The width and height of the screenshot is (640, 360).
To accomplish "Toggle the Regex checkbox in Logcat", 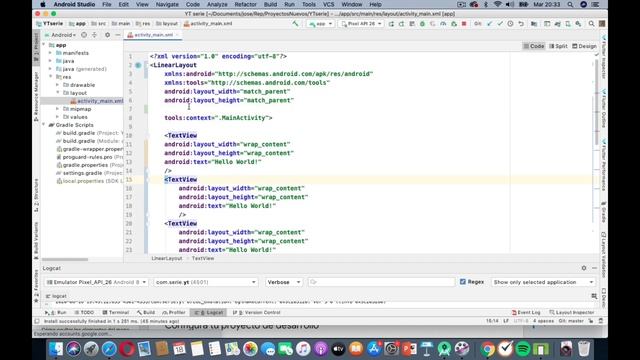I will [463, 282].
